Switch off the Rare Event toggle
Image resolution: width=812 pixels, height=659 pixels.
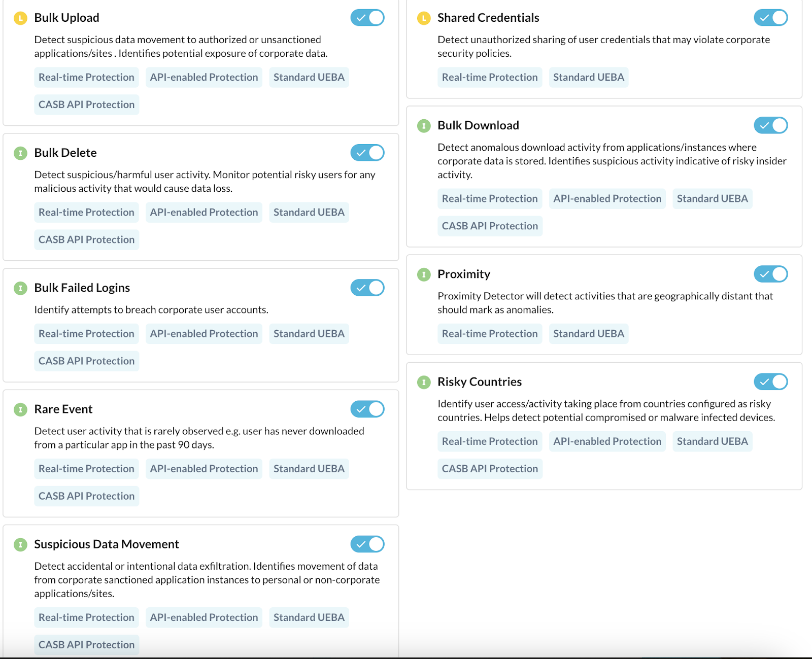[367, 409]
